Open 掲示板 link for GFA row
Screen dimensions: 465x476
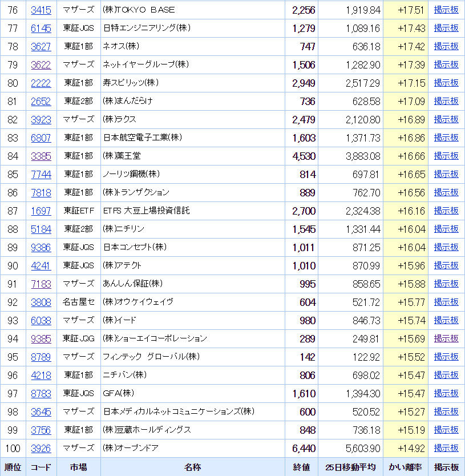(x=446, y=393)
